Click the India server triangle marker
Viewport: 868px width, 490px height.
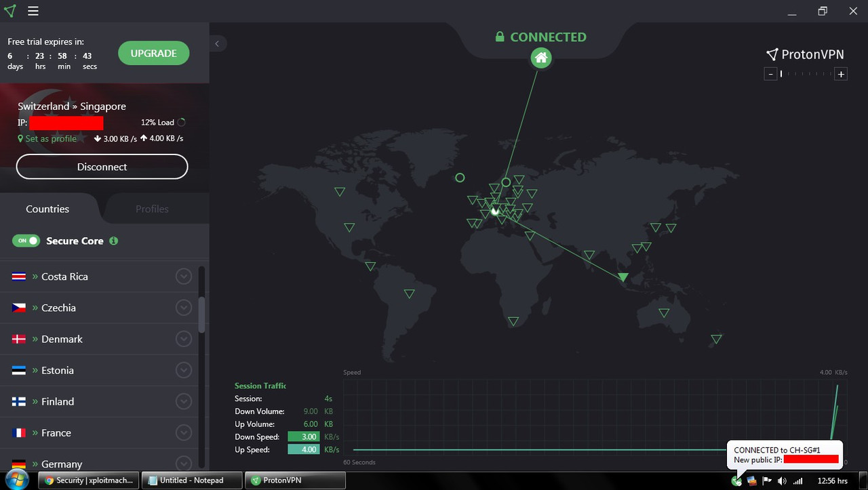(x=589, y=256)
